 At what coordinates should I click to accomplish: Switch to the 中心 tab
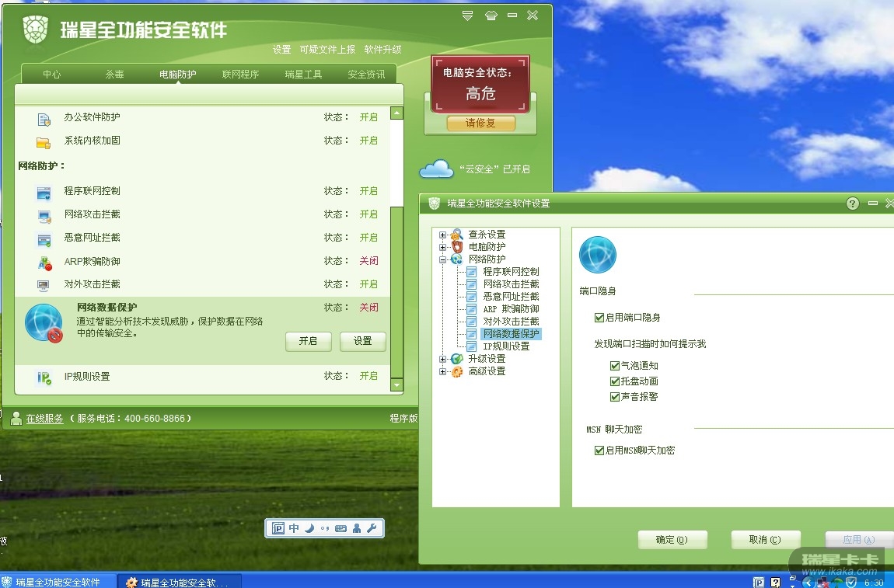52,74
